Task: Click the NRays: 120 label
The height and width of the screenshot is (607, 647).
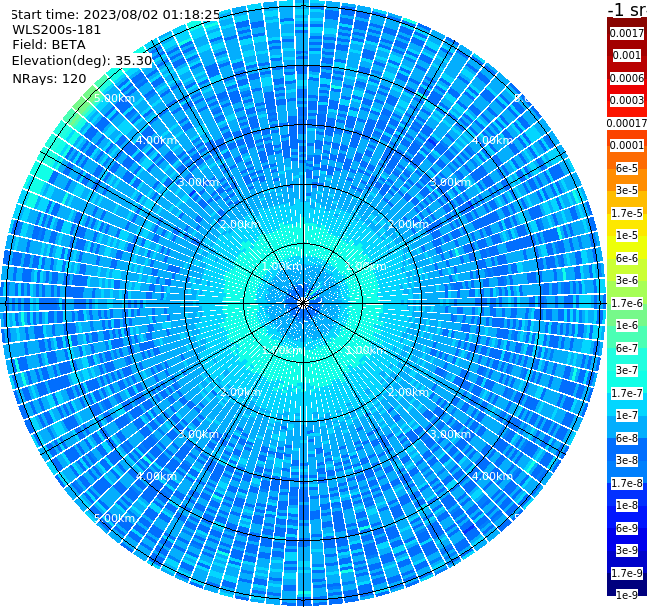Action: [50, 79]
